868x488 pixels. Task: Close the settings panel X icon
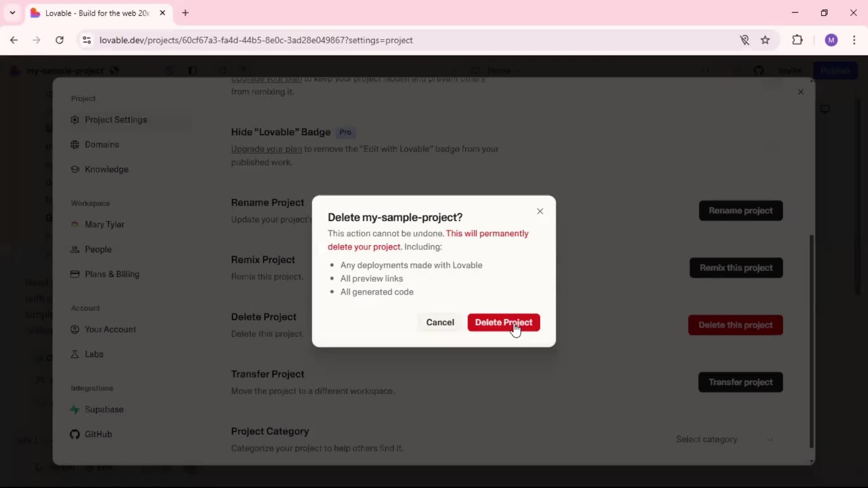pyautogui.click(x=801, y=92)
